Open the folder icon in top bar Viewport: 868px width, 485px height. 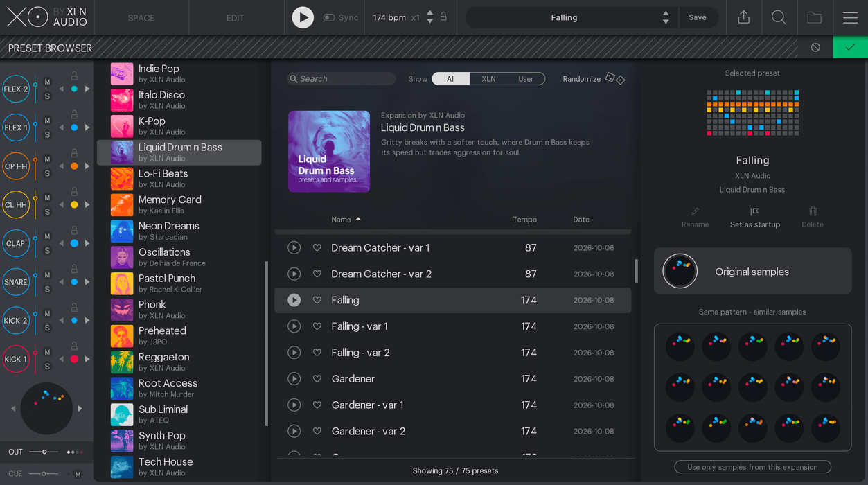815,17
